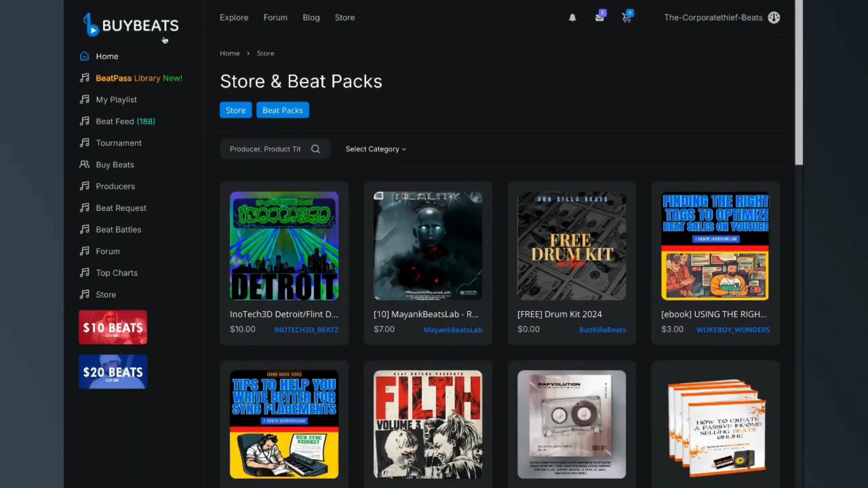Click the music note icon beside Beat Request

tap(85, 208)
